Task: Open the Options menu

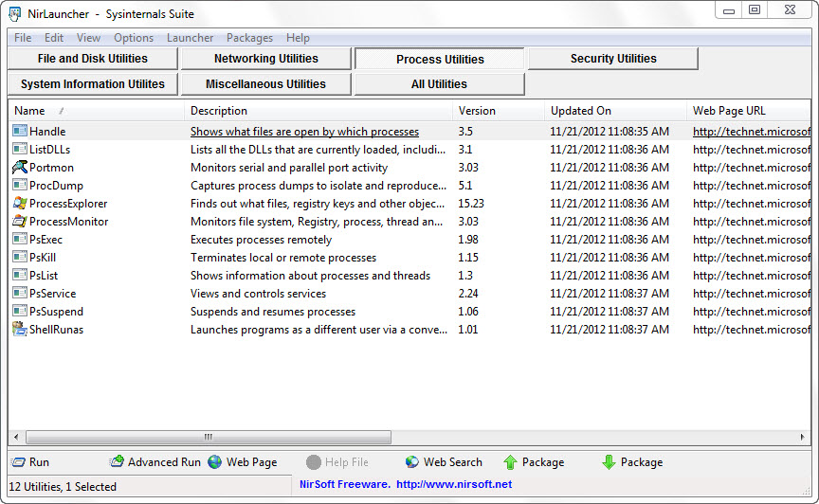Action: click(134, 38)
